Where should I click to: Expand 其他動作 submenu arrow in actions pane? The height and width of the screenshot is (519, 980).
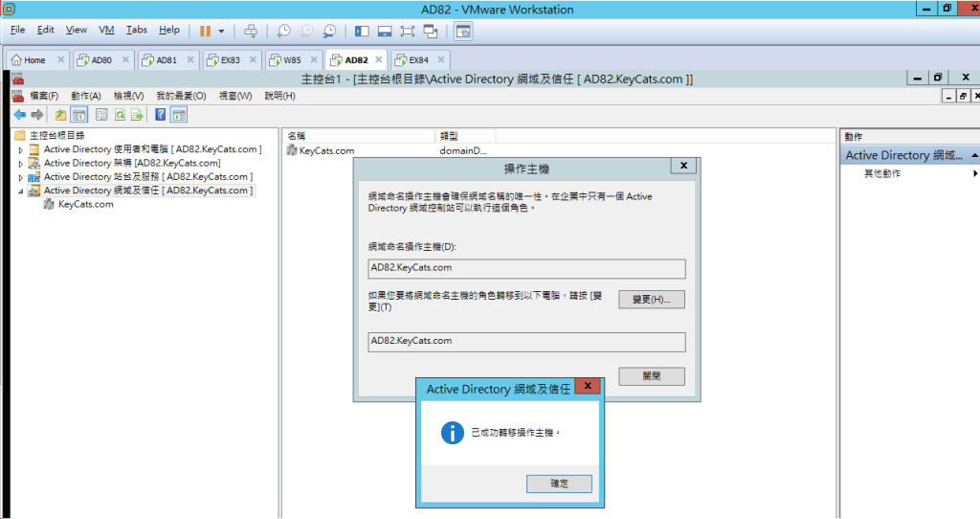point(975,174)
